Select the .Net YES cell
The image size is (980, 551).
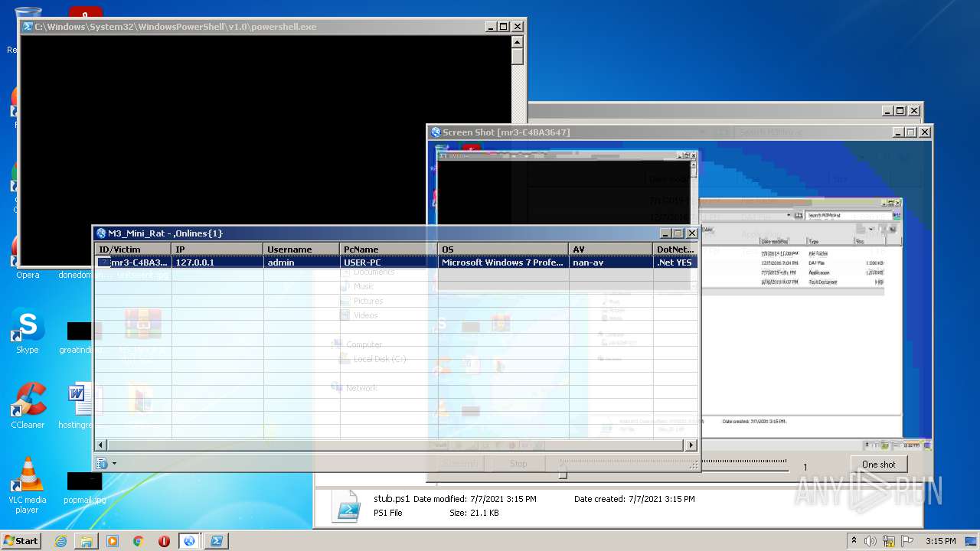pos(675,262)
